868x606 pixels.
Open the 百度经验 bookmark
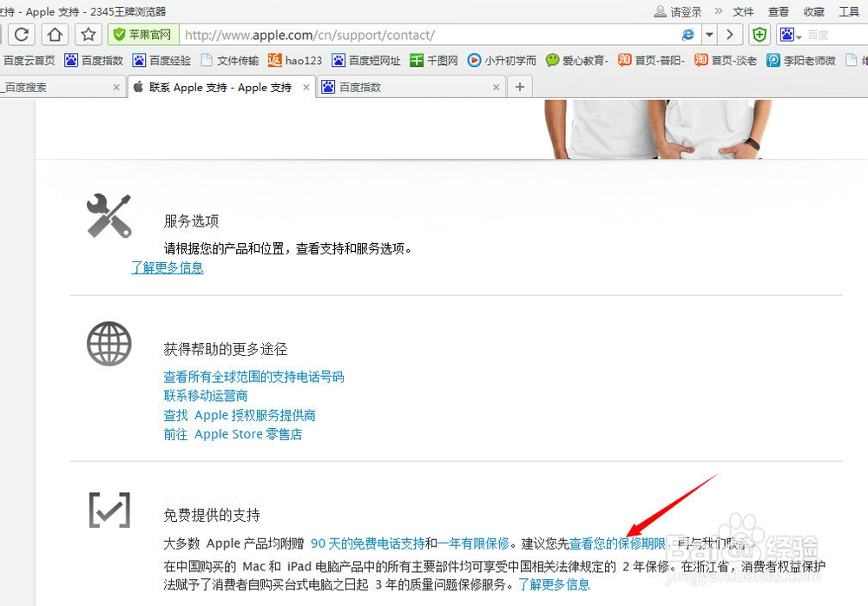[161, 61]
